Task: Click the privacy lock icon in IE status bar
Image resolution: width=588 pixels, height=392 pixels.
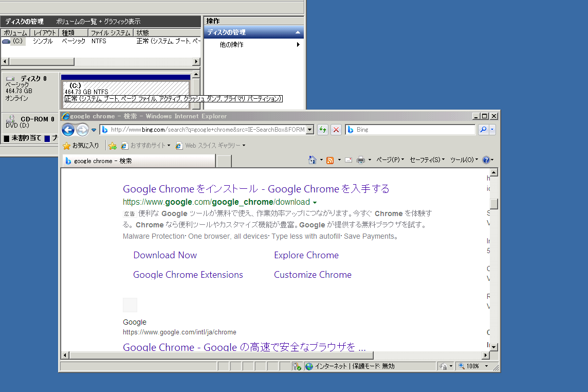Action: pyautogui.click(x=443, y=366)
